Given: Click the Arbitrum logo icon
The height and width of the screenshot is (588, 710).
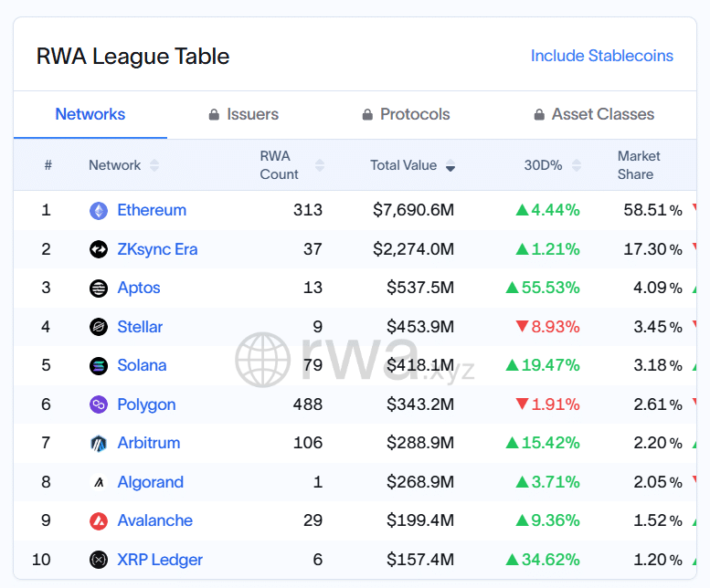Looking at the screenshot, I should 99,443.
